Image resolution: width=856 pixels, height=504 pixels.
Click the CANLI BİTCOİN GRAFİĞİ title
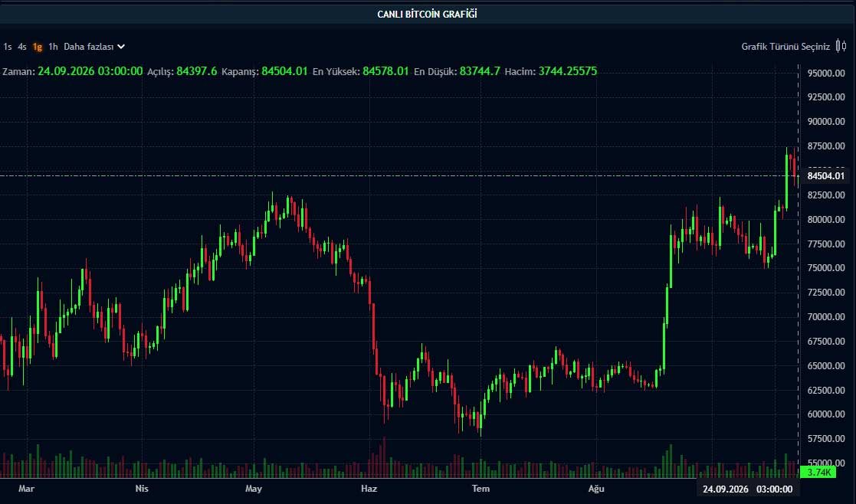pyautogui.click(x=428, y=15)
